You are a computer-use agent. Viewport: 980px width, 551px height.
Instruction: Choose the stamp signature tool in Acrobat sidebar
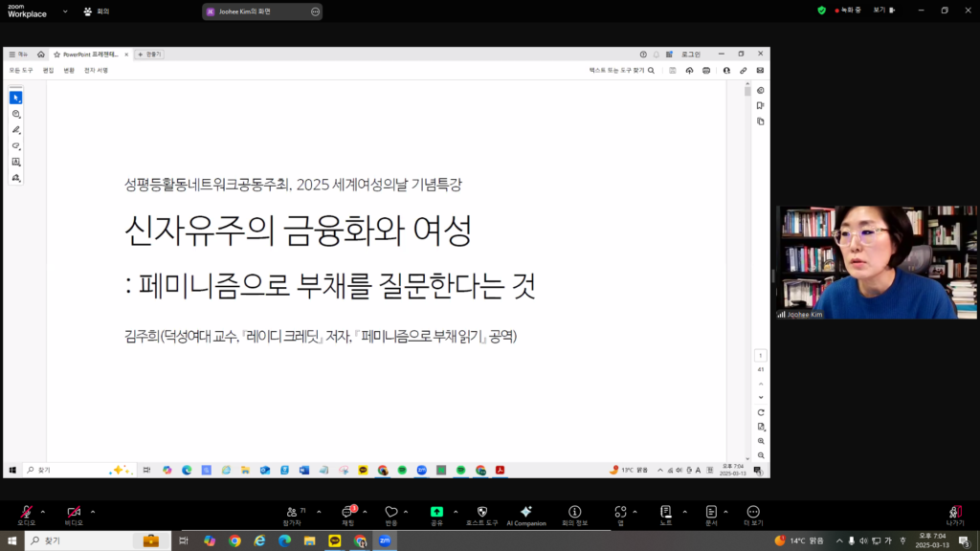(x=16, y=178)
